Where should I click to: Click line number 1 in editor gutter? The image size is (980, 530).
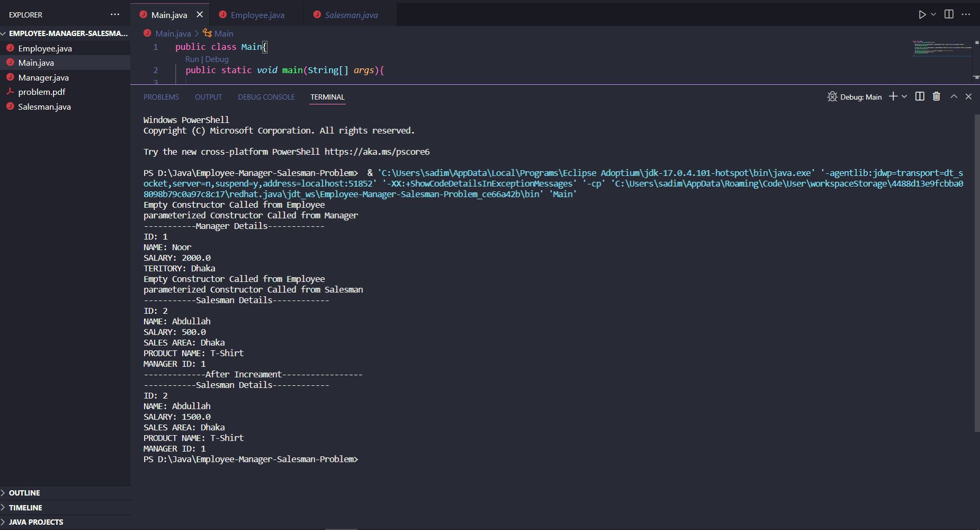coord(156,47)
